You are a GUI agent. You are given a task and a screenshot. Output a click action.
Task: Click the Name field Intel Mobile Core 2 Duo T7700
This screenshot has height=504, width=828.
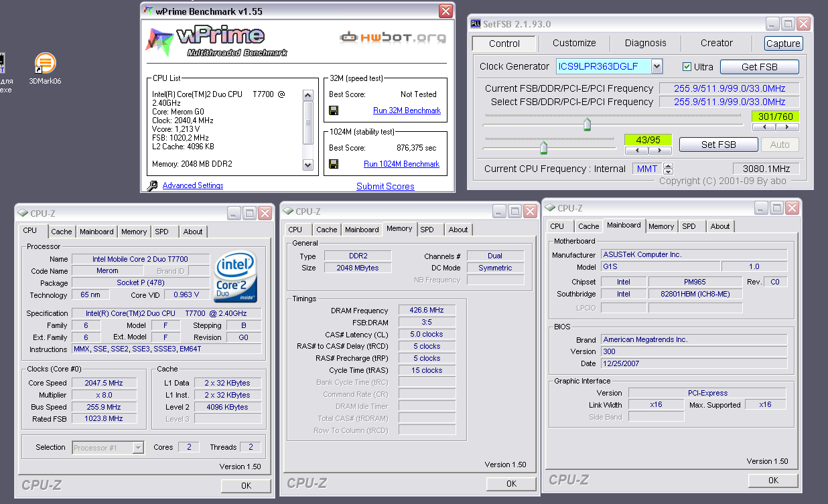140,259
